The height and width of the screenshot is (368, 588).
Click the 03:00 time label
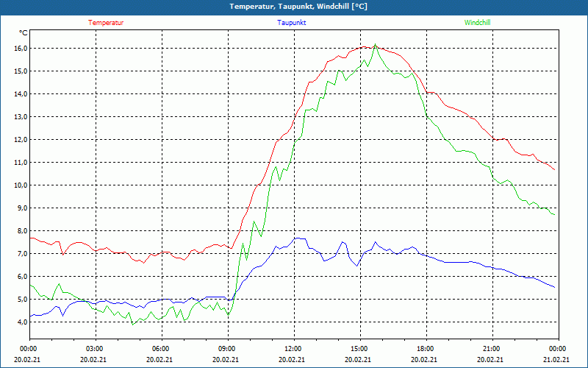pos(93,348)
